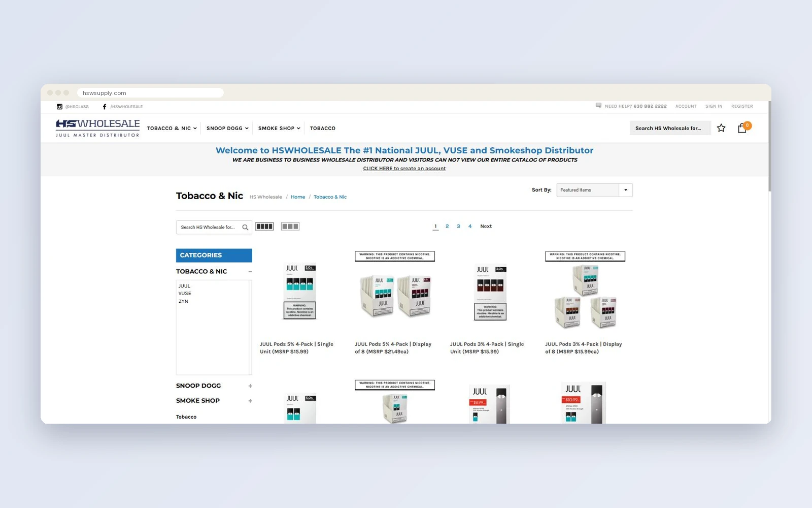Image resolution: width=812 pixels, height=508 pixels.
Task: Switch to three-column grid view
Action: (x=290, y=227)
